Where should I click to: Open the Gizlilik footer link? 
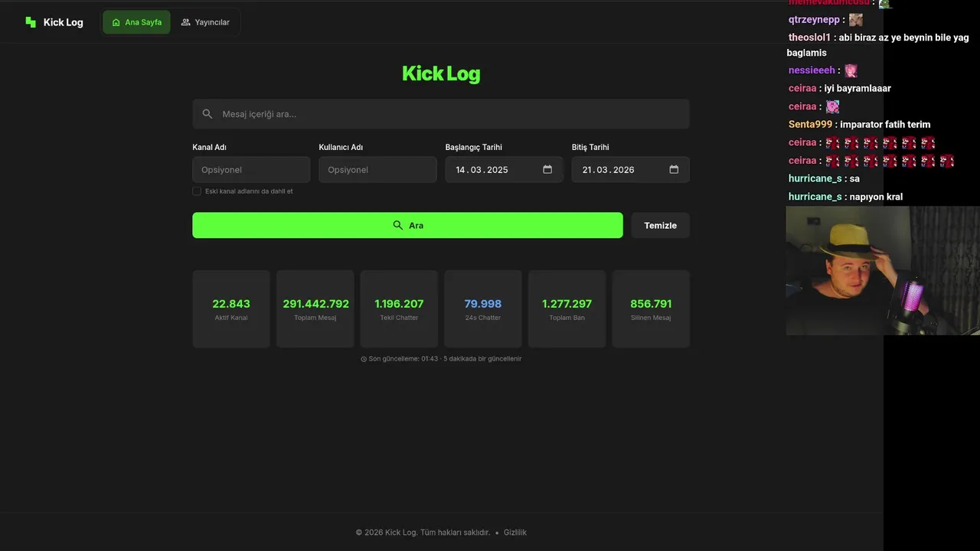point(515,533)
